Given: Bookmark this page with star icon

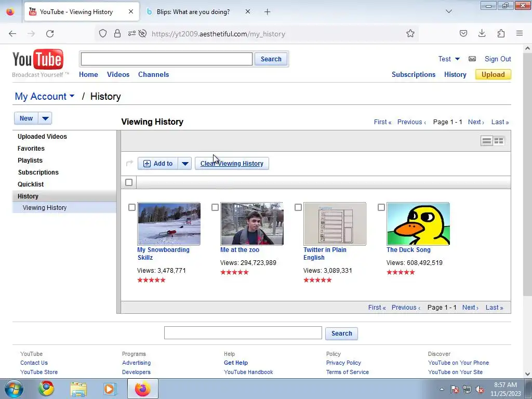Looking at the screenshot, I should (x=410, y=34).
